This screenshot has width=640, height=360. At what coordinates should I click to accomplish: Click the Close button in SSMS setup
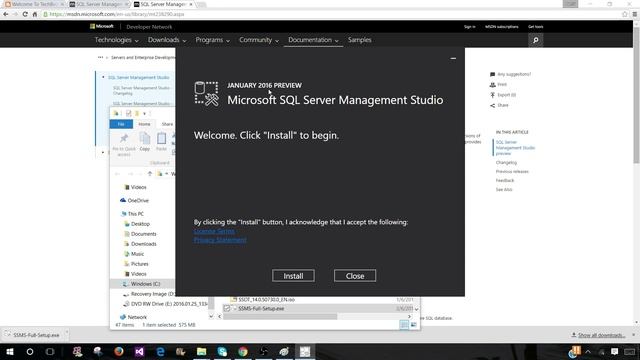coord(355,276)
